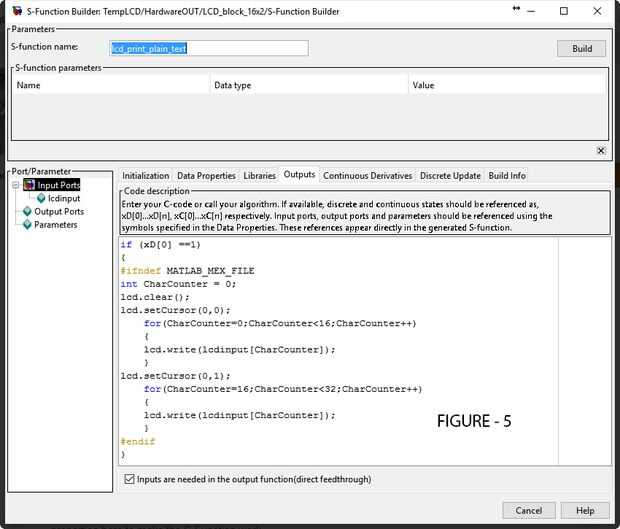Click the Help button

[x=585, y=510]
